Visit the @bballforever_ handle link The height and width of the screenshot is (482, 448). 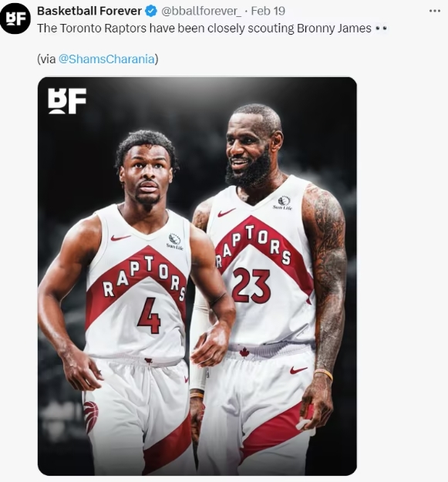tap(201, 12)
